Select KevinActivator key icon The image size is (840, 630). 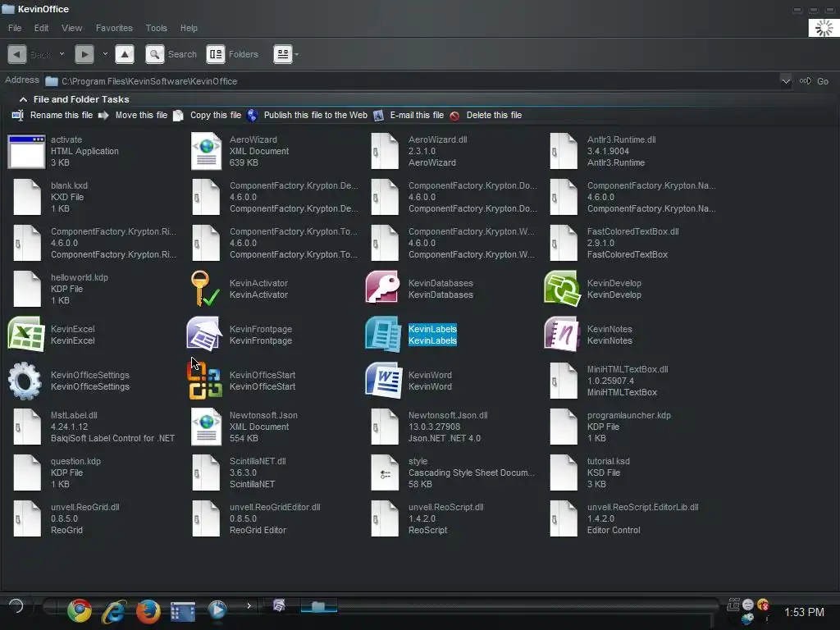(x=204, y=288)
